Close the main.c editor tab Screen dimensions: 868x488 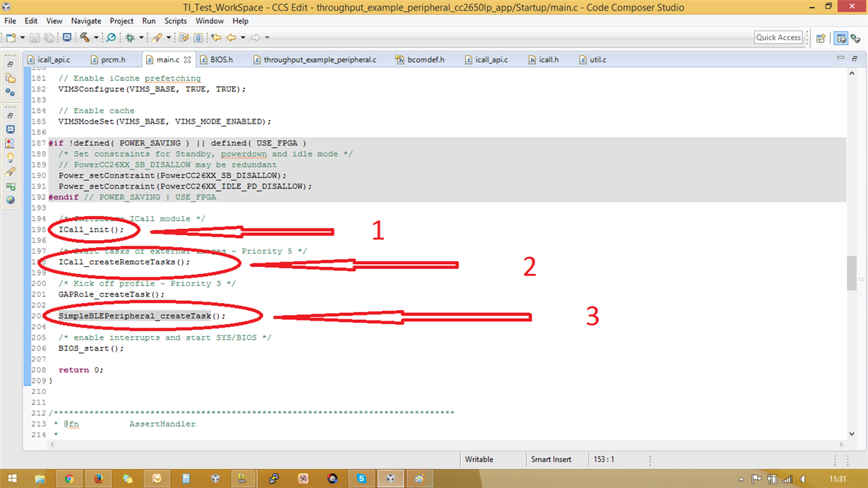pos(187,60)
